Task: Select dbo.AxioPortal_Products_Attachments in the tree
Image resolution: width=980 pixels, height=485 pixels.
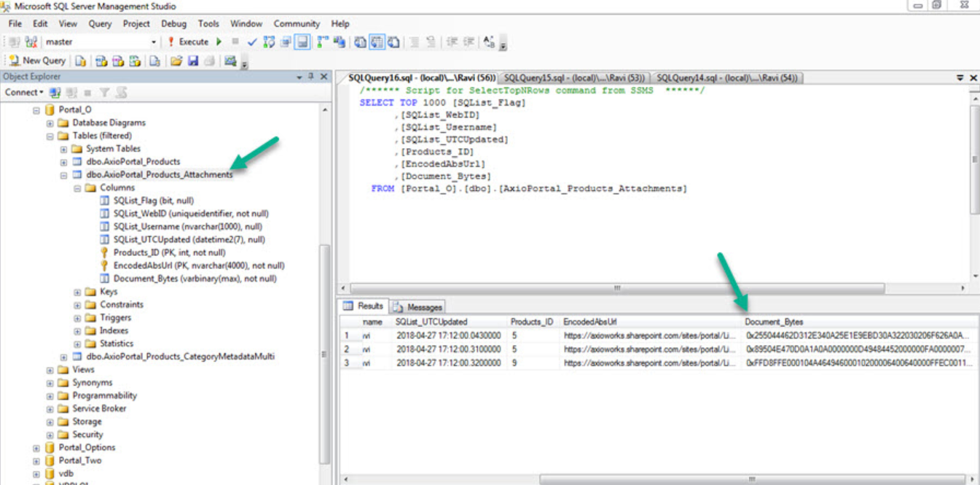Action: [160, 175]
